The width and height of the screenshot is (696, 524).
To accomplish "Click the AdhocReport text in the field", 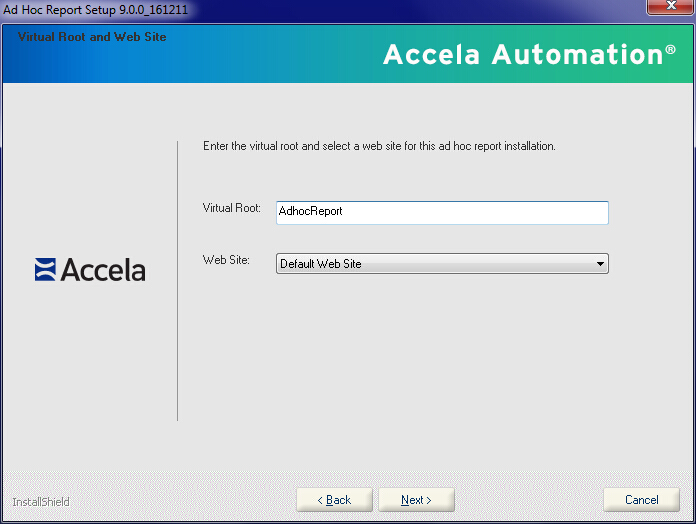I will coord(311,212).
